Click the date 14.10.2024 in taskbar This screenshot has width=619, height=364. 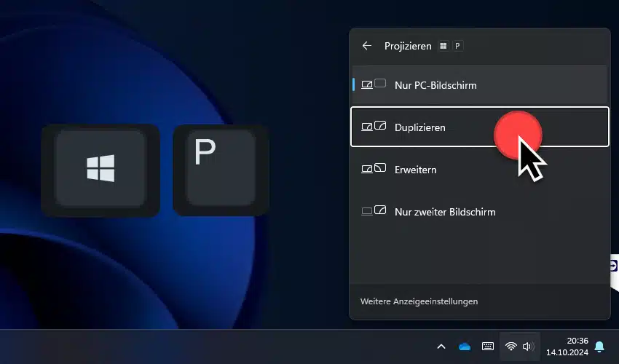tap(567, 352)
